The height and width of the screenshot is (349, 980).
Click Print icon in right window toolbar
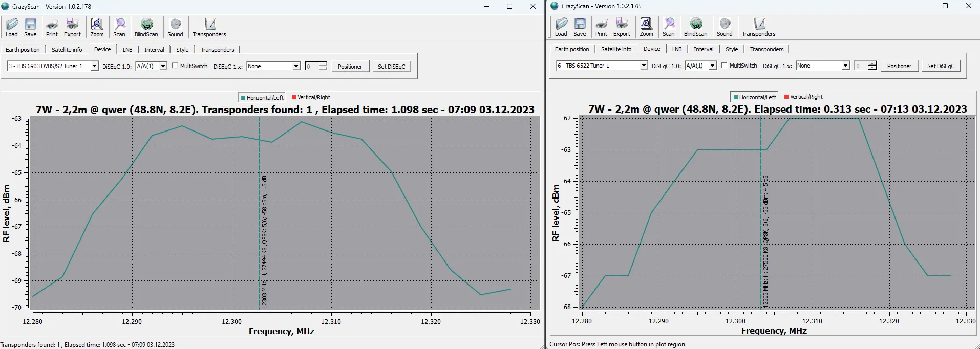[x=601, y=27]
